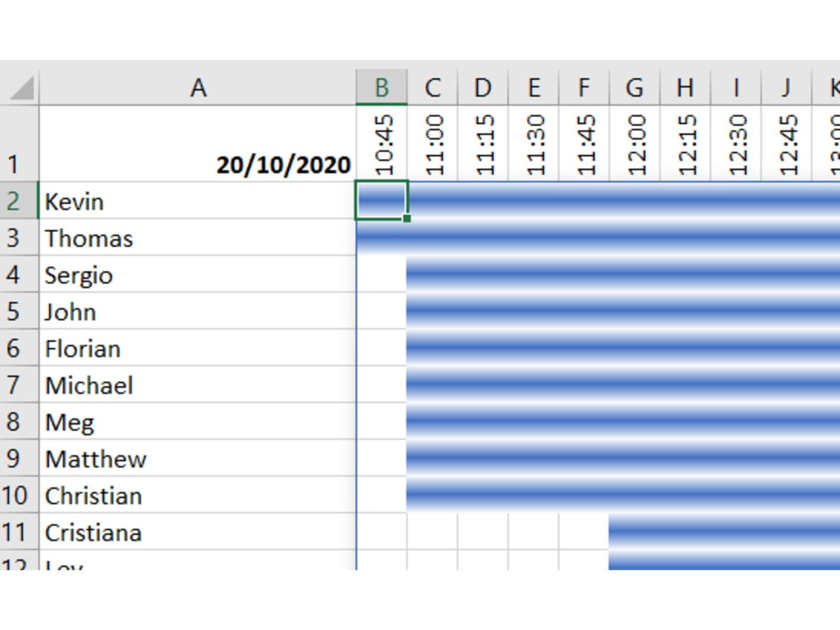The image size is (840, 630).
Task: Click the 12:00 time header cell
Action: pyautogui.click(x=635, y=144)
